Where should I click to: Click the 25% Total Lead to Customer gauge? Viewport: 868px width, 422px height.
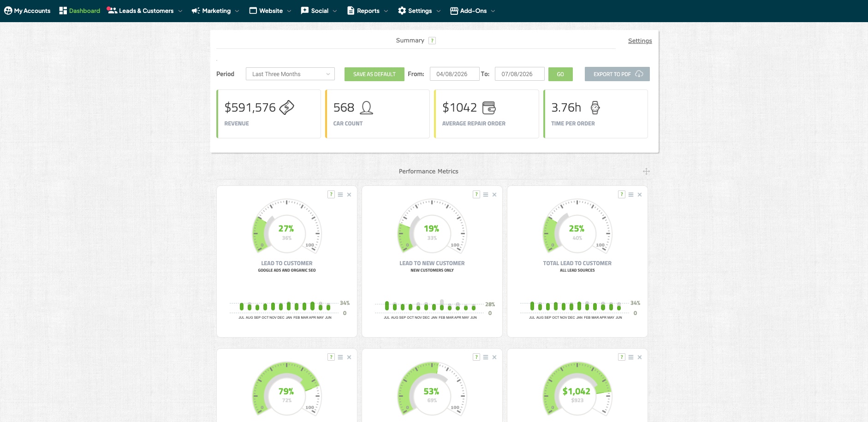tap(577, 227)
